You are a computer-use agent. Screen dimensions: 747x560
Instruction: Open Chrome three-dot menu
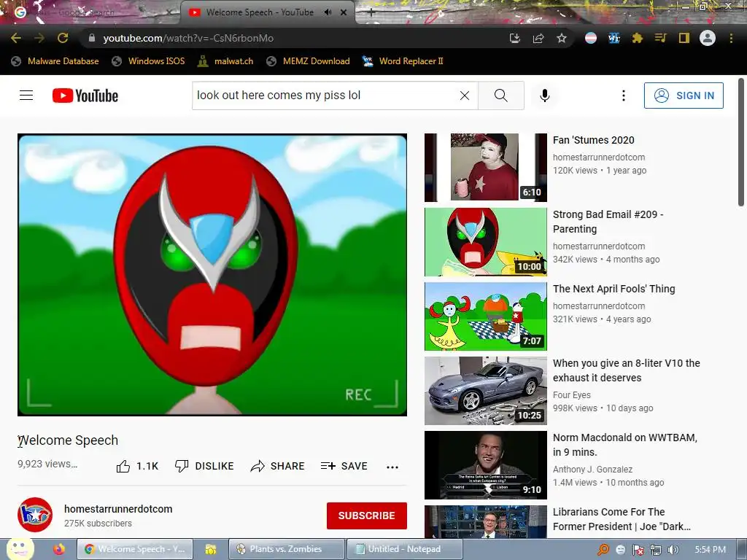(x=731, y=38)
